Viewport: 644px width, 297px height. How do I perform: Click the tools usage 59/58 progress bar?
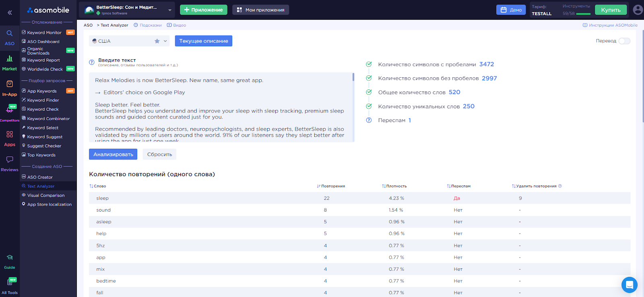(583, 14)
